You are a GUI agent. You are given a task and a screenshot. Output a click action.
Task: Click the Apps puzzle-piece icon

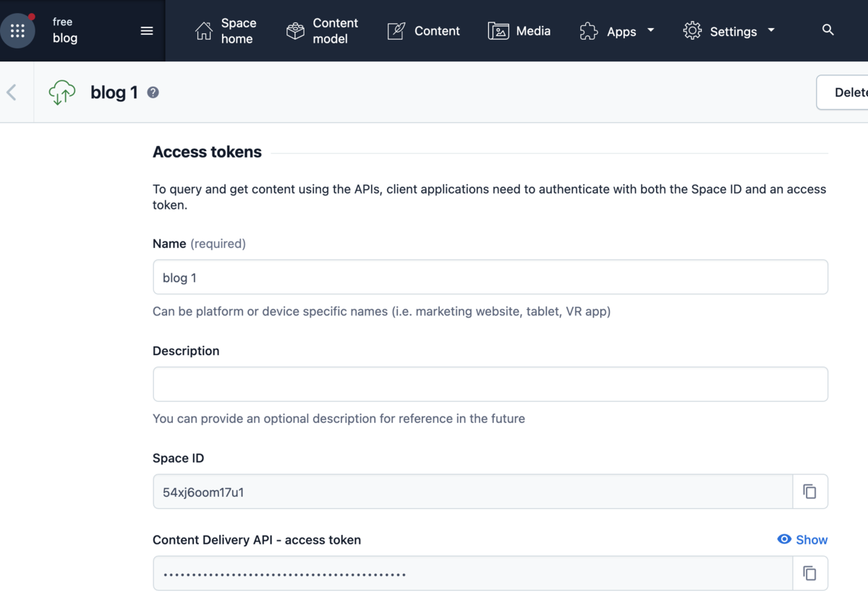tap(588, 30)
